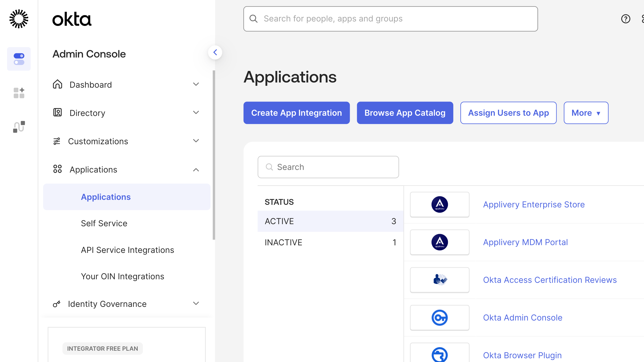
Task: Open the add apps icon in the left rail
Action: coord(19,93)
